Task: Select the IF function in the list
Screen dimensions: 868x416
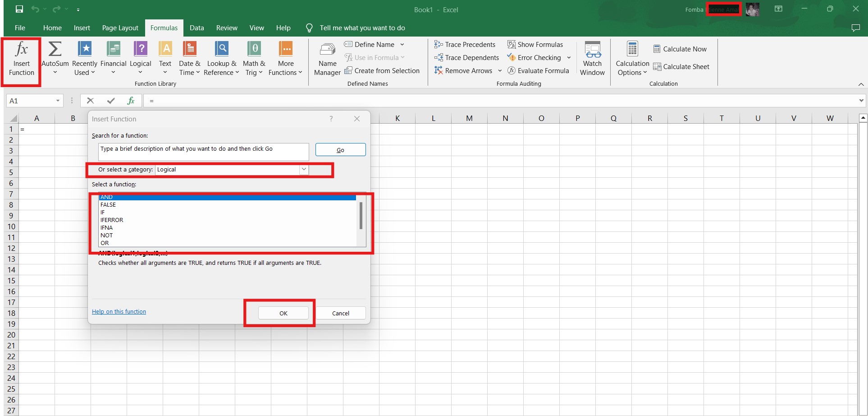Action: tap(227, 212)
